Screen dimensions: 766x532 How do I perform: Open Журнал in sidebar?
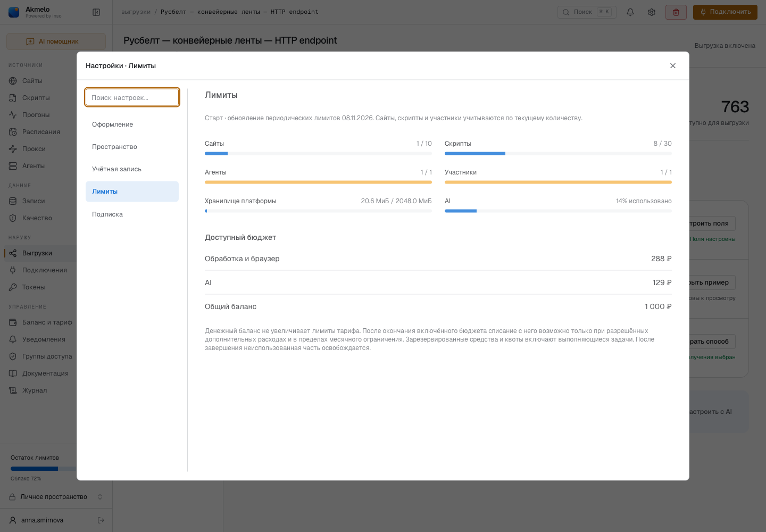coord(40,390)
